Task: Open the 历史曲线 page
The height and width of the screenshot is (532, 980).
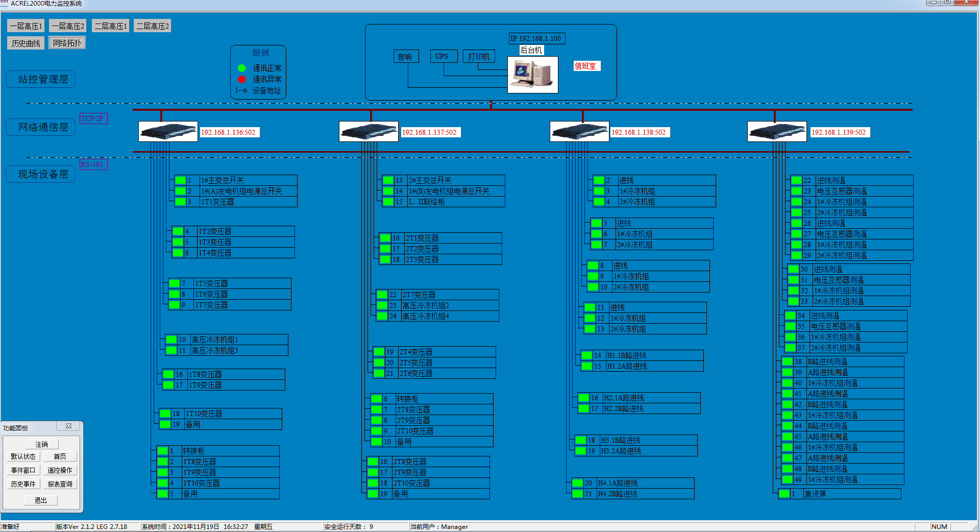Action: (26, 43)
